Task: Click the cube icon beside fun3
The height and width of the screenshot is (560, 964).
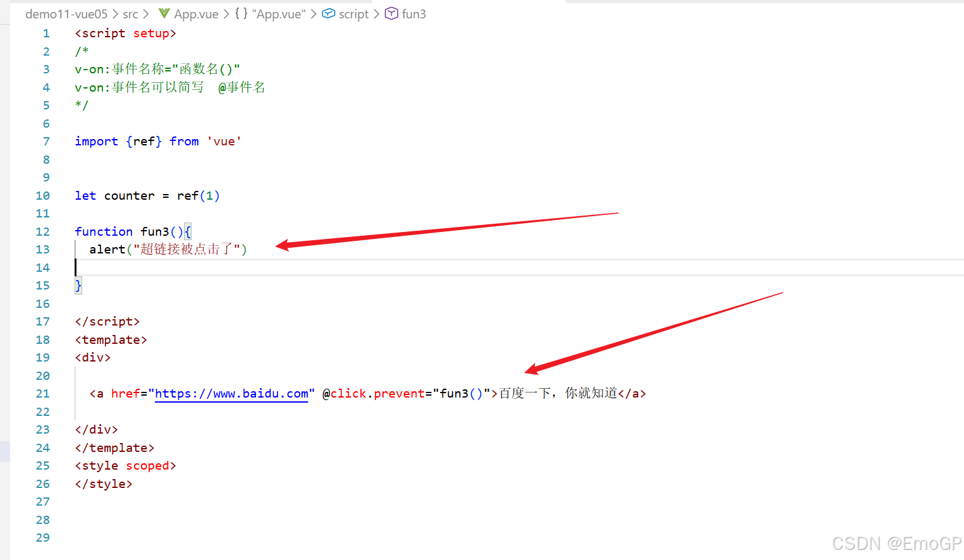Action: 392,13
